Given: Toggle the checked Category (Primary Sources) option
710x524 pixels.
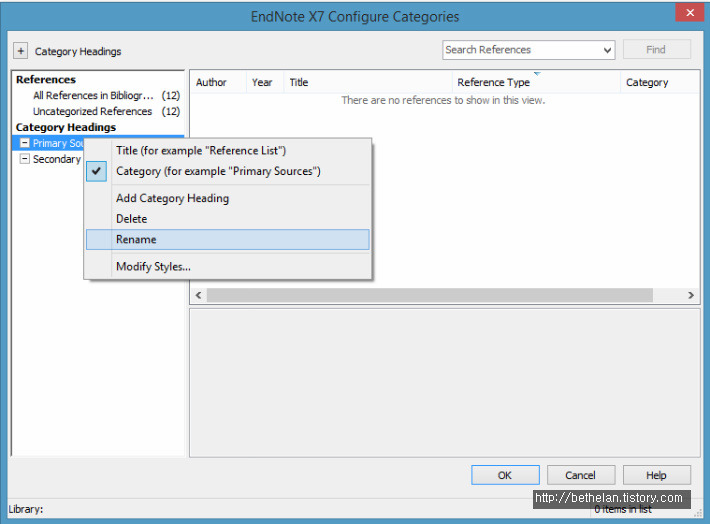Looking at the screenshot, I should pyautogui.click(x=228, y=171).
